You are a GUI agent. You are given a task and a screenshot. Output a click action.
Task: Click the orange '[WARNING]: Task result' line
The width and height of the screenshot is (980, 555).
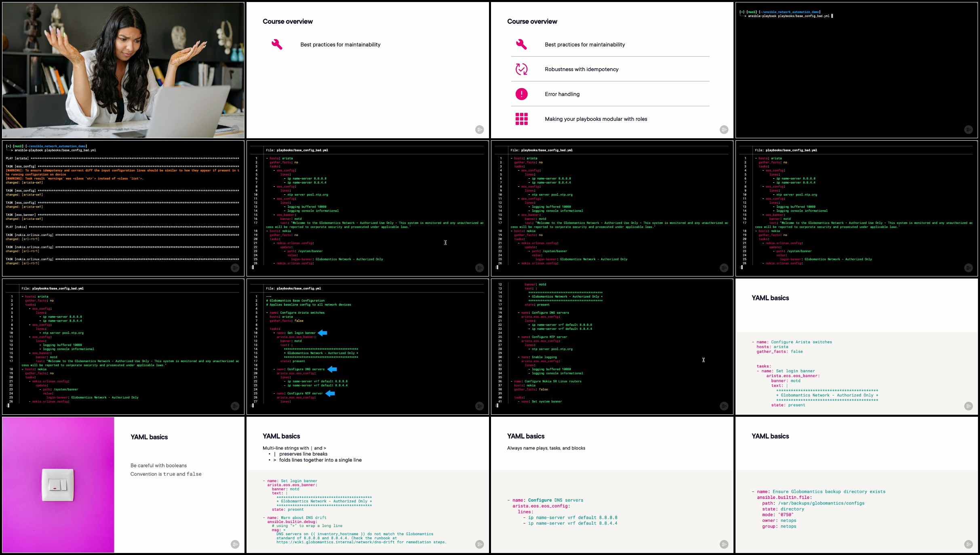[x=75, y=179]
